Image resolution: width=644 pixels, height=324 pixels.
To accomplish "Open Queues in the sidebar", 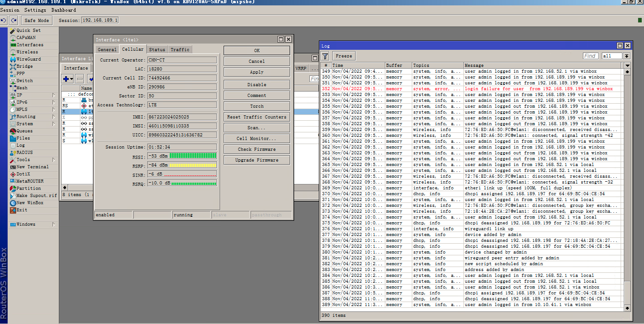I will [25, 131].
